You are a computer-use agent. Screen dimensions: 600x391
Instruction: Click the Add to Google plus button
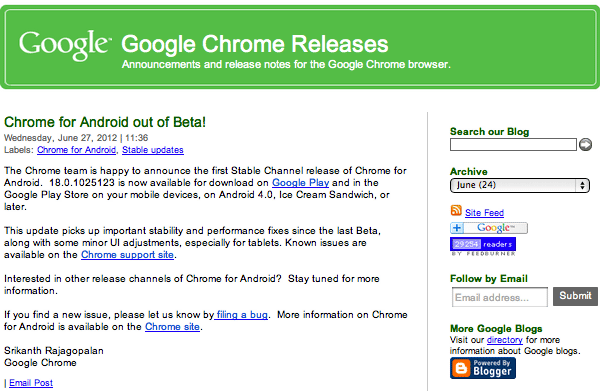(x=489, y=228)
